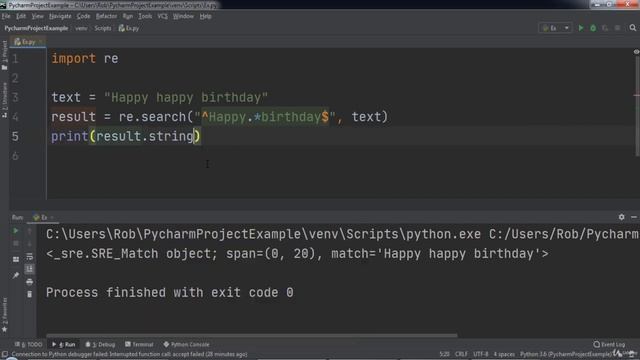The width and height of the screenshot is (640, 360).
Task: Open the Ex run configuration dropdown
Action: (x=555, y=28)
